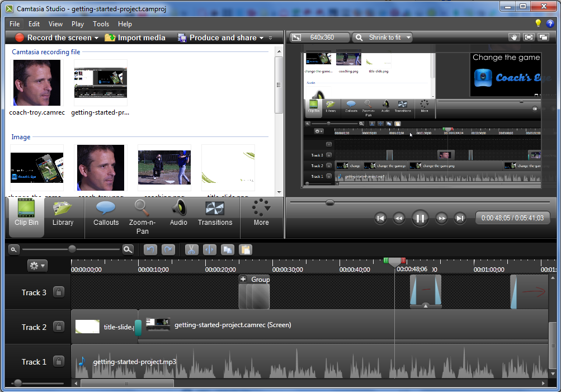Click the fast forward playback button

[442, 218]
